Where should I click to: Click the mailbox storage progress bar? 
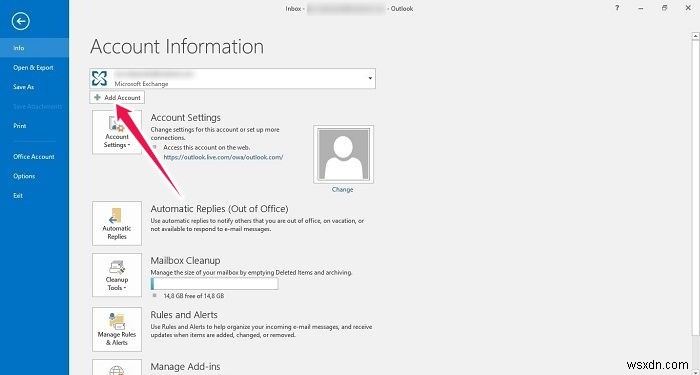(214, 284)
